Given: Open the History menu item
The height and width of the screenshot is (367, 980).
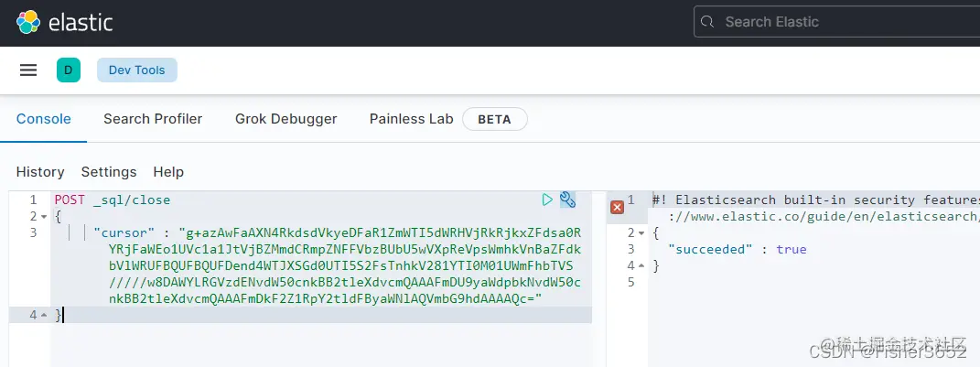Looking at the screenshot, I should click(x=40, y=172).
